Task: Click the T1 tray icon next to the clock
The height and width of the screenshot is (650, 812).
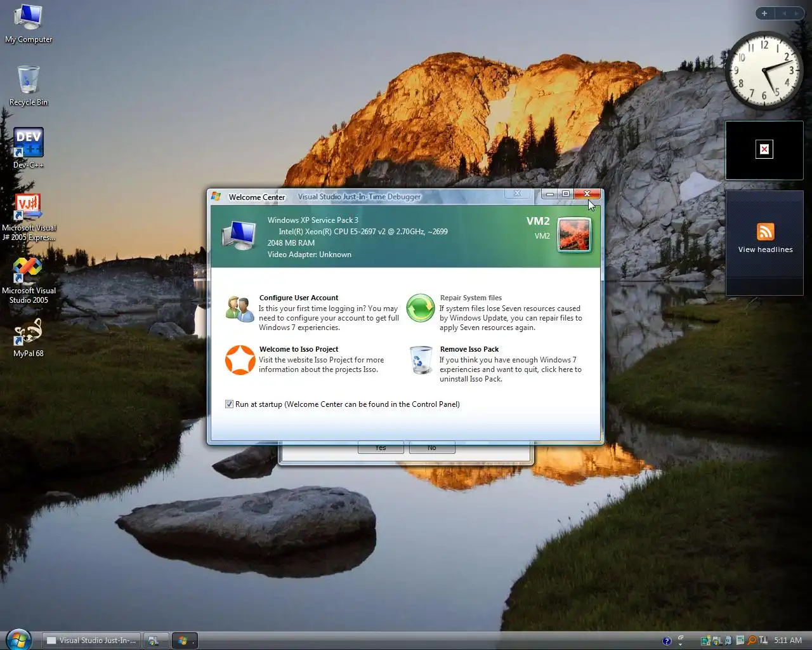Action: point(763,640)
